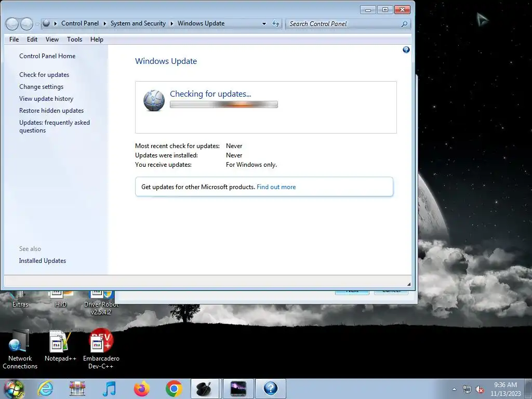Open View update history

(46, 98)
